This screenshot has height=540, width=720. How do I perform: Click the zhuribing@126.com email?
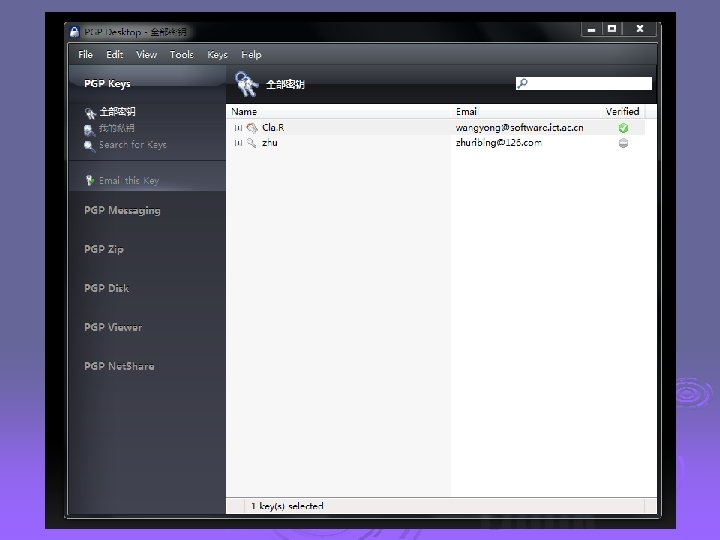click(x=499, y=143)
